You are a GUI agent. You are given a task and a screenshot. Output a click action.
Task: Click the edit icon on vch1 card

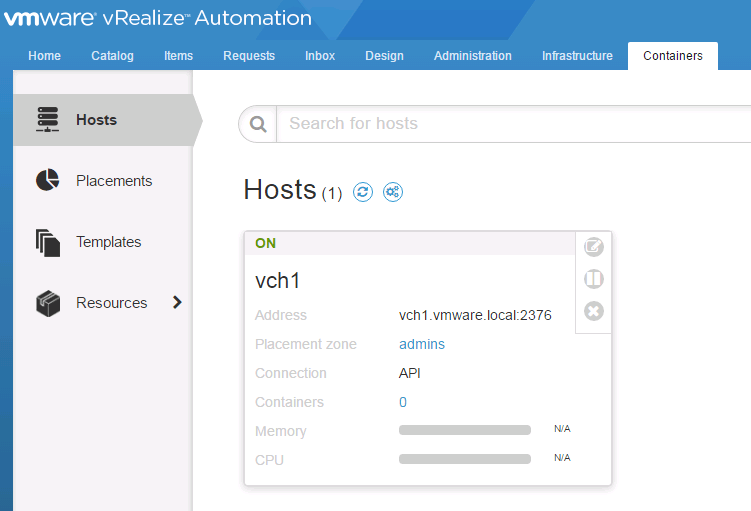(x=593, y=247)
